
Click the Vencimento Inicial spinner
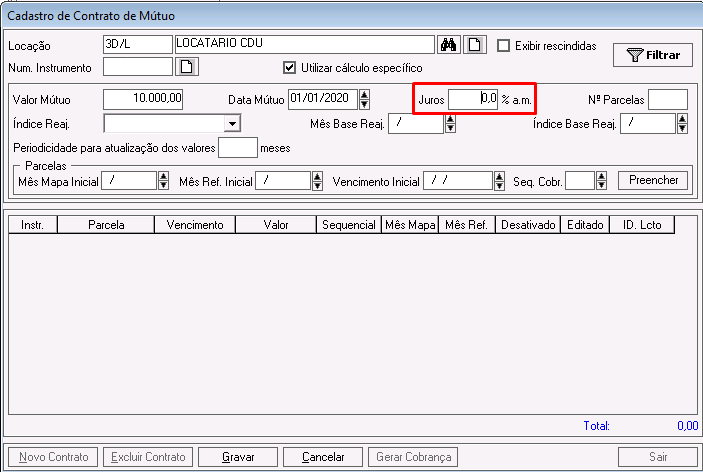[499, 181]
